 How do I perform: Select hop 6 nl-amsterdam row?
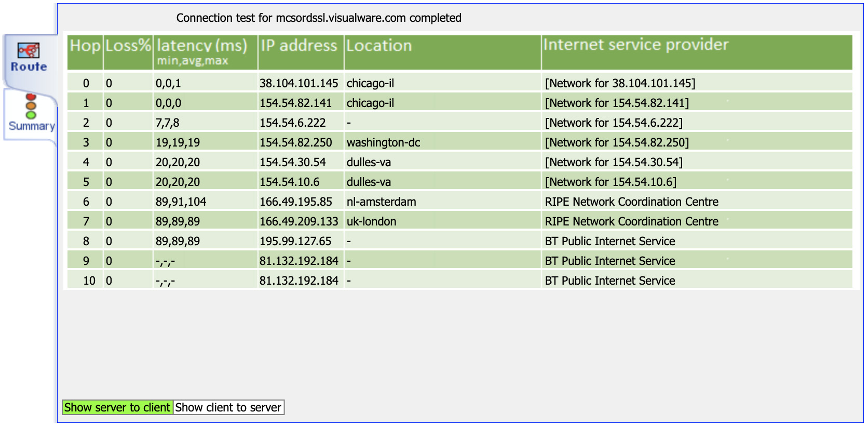(x=382, y=202)
